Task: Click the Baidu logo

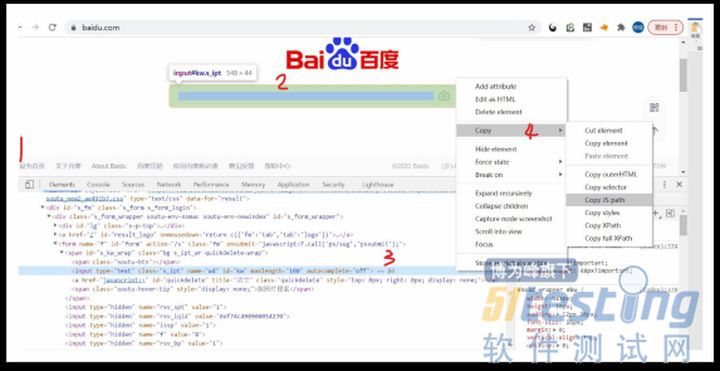Action: 343,55
